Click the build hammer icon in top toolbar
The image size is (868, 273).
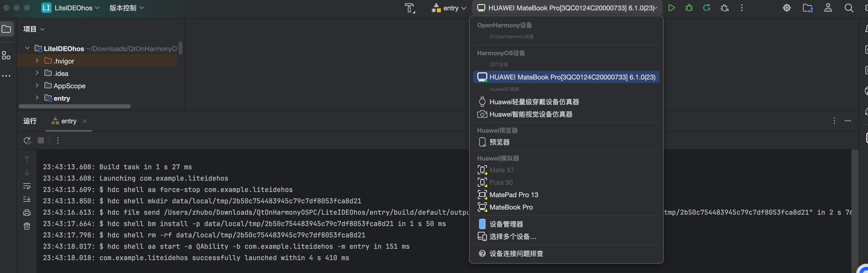click(410, 8)
